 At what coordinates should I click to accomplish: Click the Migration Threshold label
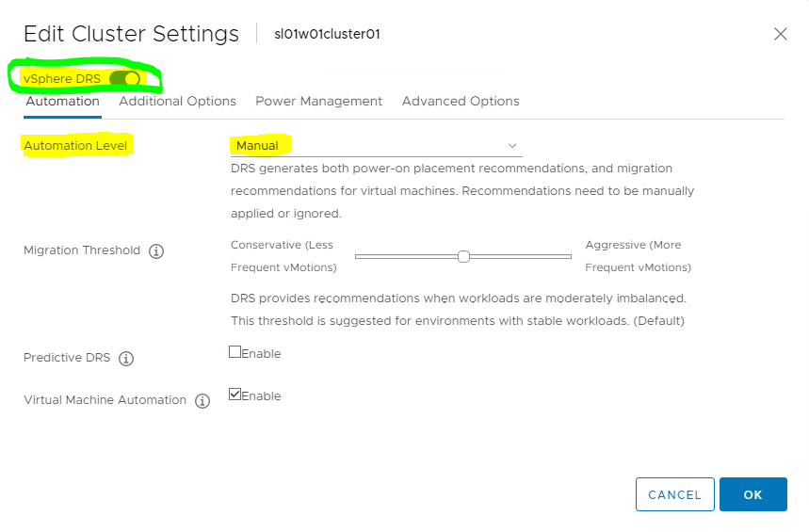[82, 250]
